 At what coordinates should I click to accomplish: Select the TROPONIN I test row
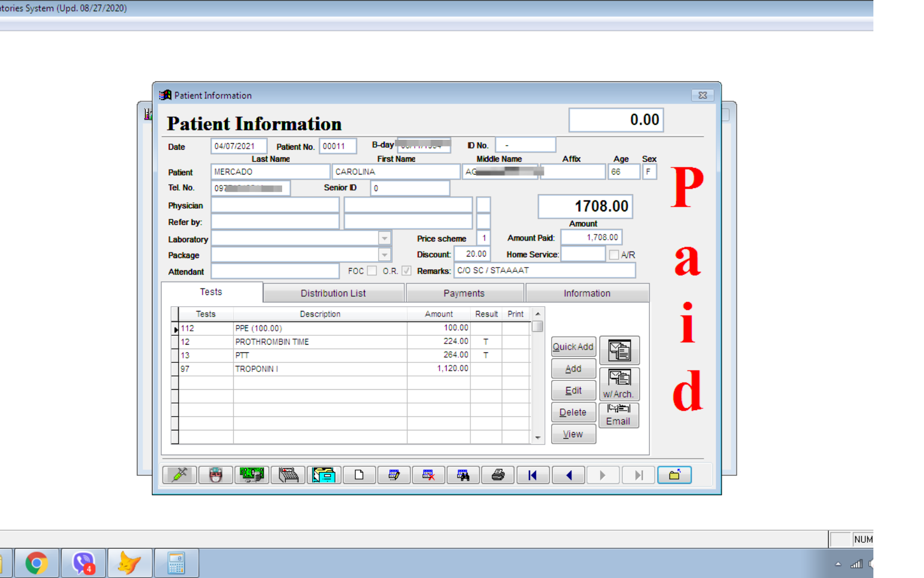pos(351,369)
